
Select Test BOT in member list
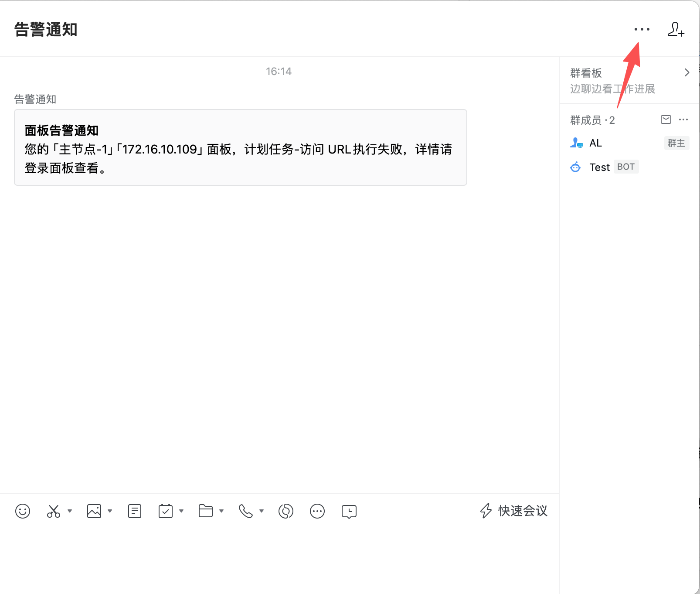click(x=600, y=167)
